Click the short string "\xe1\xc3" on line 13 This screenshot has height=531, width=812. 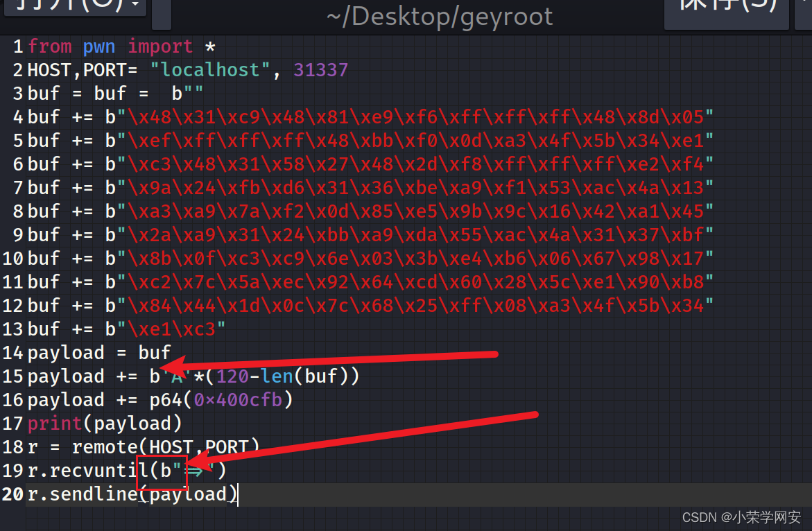(x=171, y=329)
